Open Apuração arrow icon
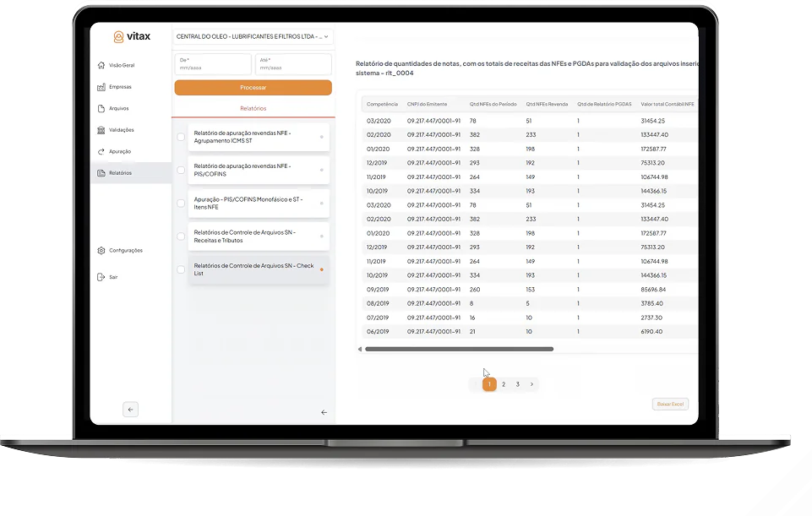The height and width of the screenshot is (516, 812). (x=101, y=152)
